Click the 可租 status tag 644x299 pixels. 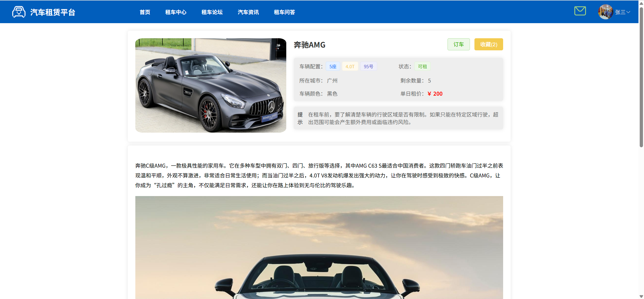point(422,66)
